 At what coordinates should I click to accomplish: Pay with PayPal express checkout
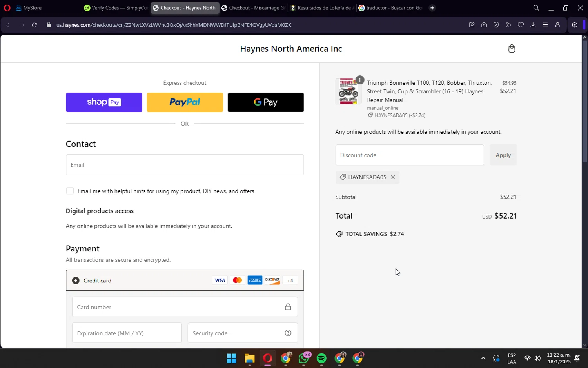(x=185, y=102)
